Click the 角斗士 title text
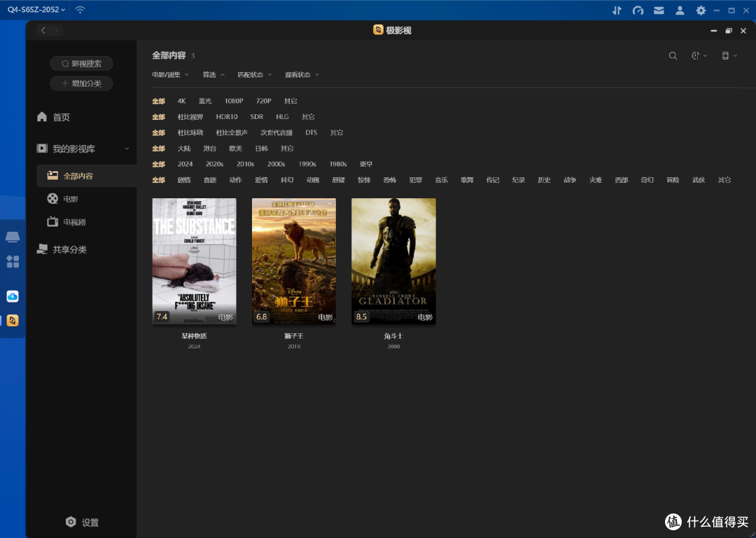This screenshot has height=538, width=756. pyautogui.click(x=393, y=336)
